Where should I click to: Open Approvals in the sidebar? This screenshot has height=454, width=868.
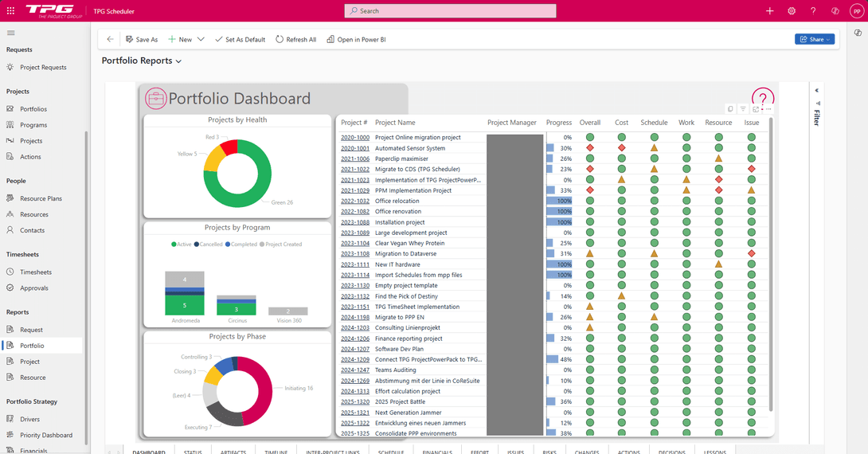tap(33, 288)
